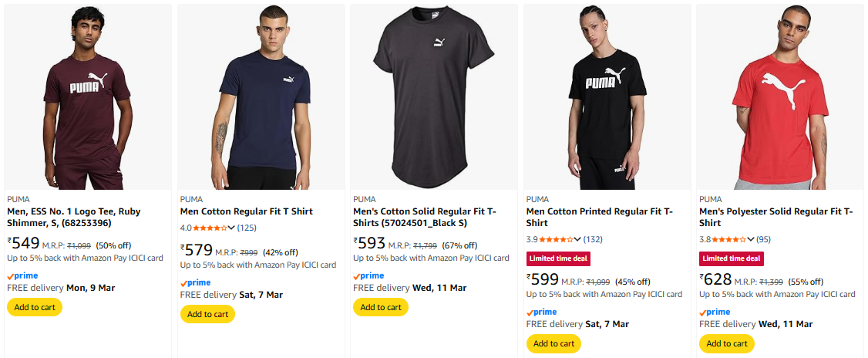Screen dimensions: 868x358
Task: Click Prime badge under the ₹593 shirt
Action: [369, 275]
